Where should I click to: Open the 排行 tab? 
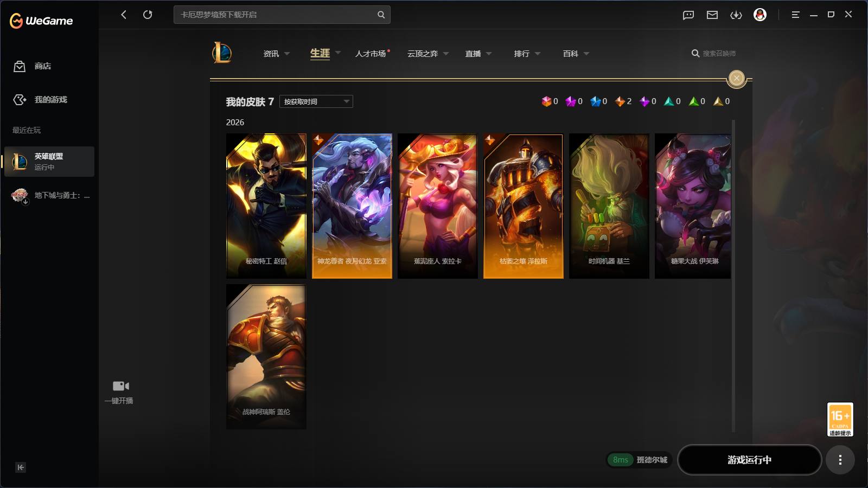pyautogui.click(x=522, y=54)
